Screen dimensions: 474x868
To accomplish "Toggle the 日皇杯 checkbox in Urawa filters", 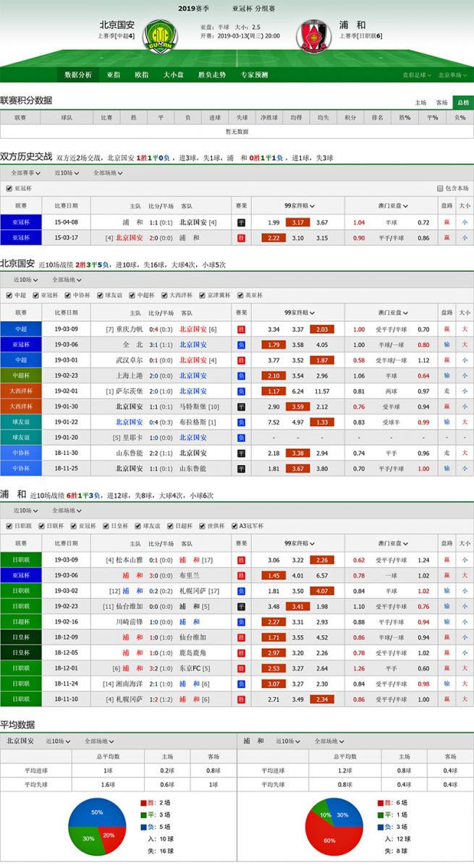I will [x=105, y=526].
